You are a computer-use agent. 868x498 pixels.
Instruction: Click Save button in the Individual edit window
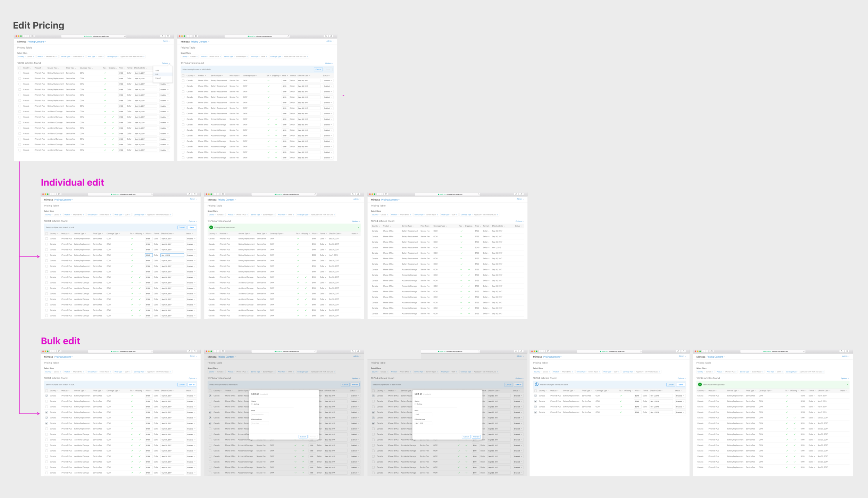pos(192,227)
